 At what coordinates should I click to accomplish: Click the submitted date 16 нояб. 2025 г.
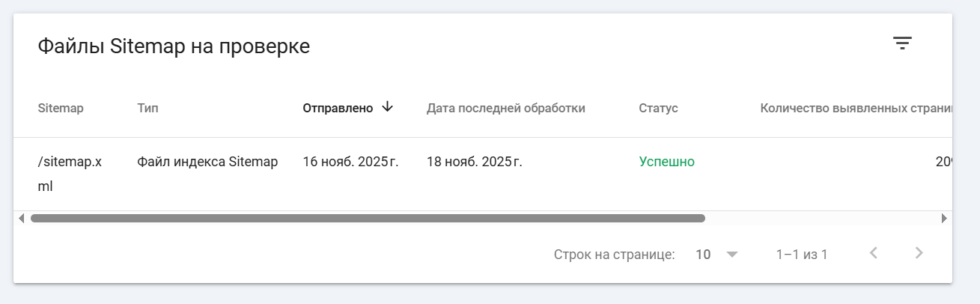[x=350, y=161]
